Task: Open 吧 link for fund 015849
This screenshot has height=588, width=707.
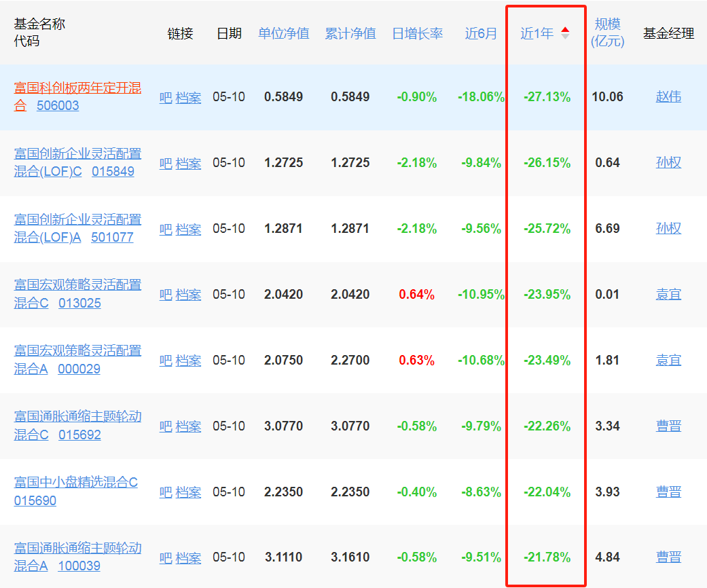Action: (x=166, y=163)
